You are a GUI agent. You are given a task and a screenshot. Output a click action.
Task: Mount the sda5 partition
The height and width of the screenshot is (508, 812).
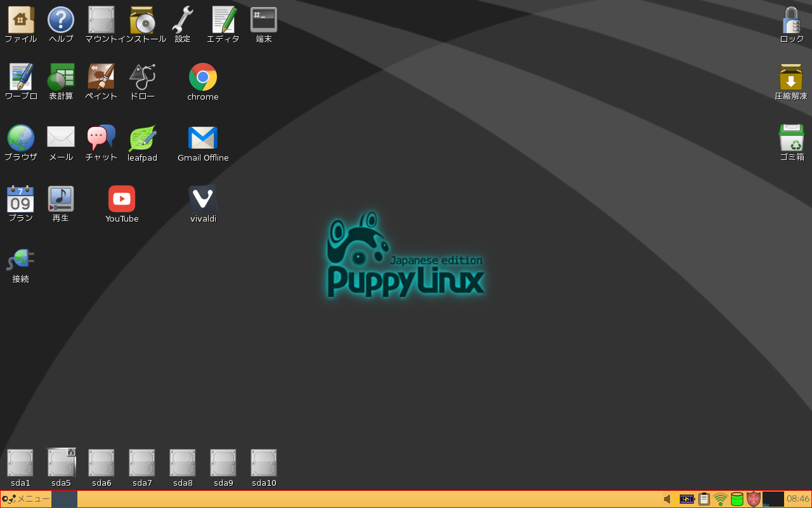pyautogui.click(x=61, y=463)
